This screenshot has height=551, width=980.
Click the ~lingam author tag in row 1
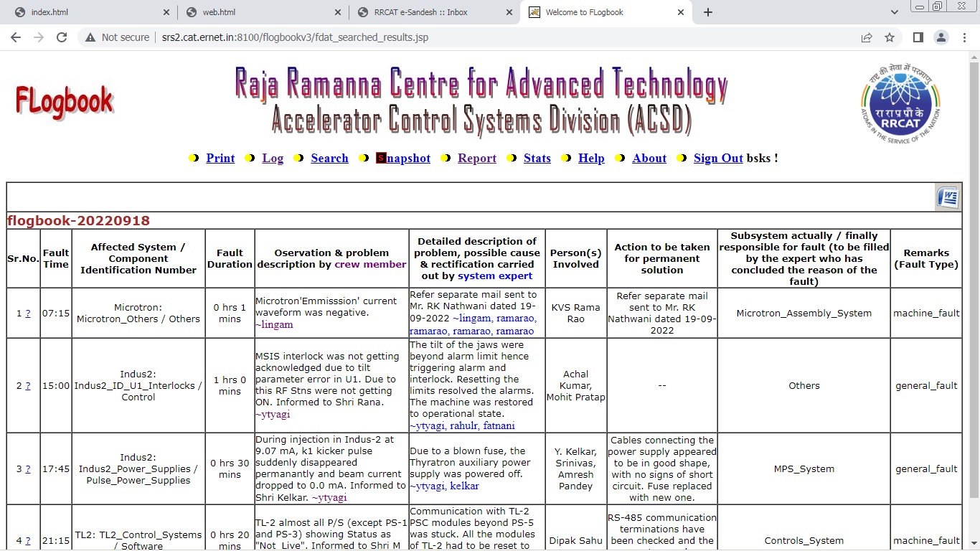(x=274, y=325)
